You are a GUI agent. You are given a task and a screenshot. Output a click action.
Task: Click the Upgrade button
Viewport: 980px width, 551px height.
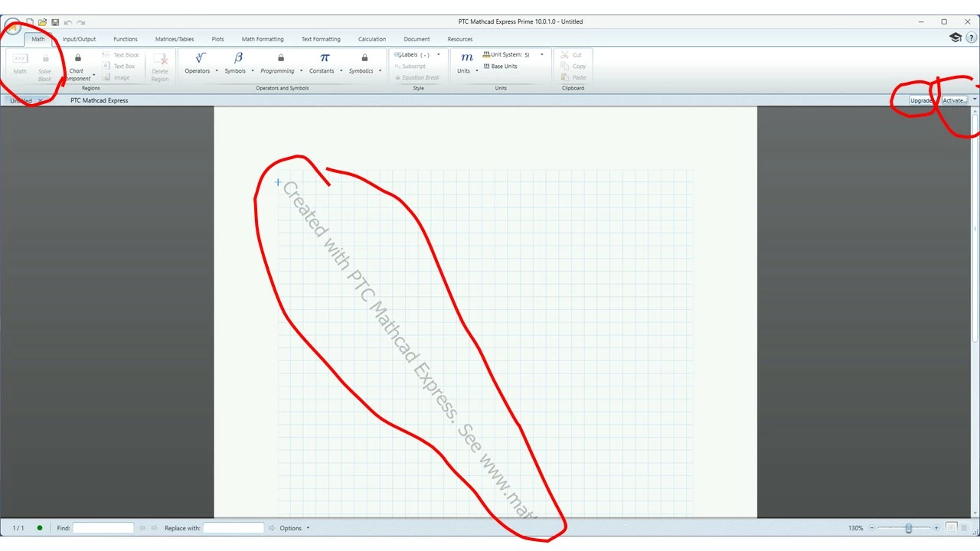922,100
